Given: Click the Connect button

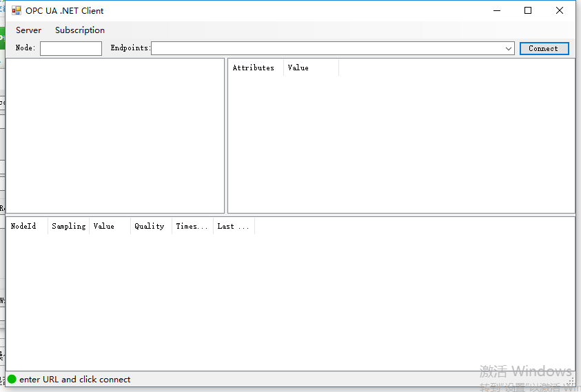Looking at the screenshot, I should pos(544,48).
